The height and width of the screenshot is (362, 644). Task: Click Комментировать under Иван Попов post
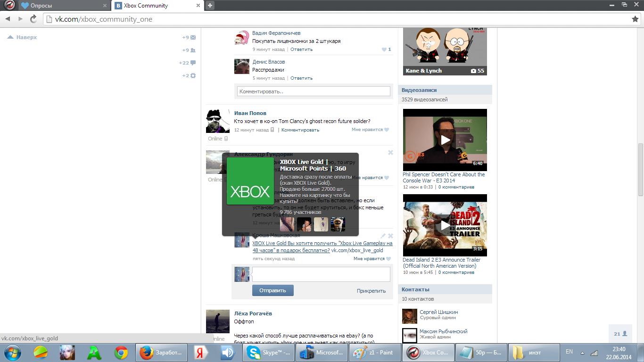pyautogui.click(x=300, y=130)
